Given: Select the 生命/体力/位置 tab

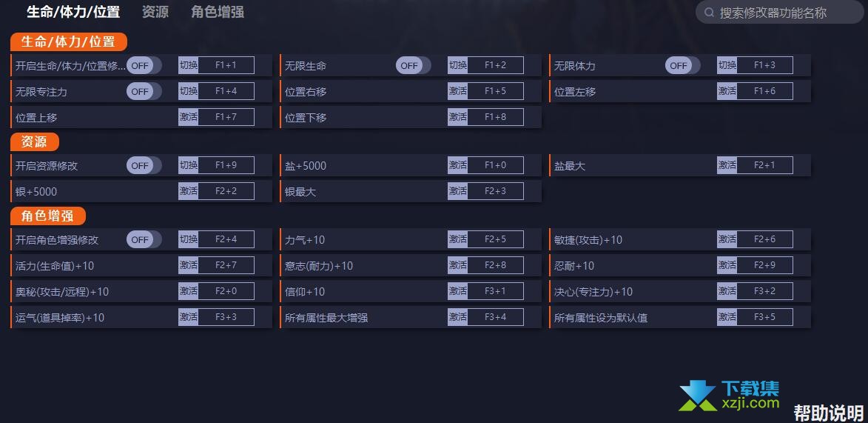Looking at the screenshot, I should click(73, 12).
